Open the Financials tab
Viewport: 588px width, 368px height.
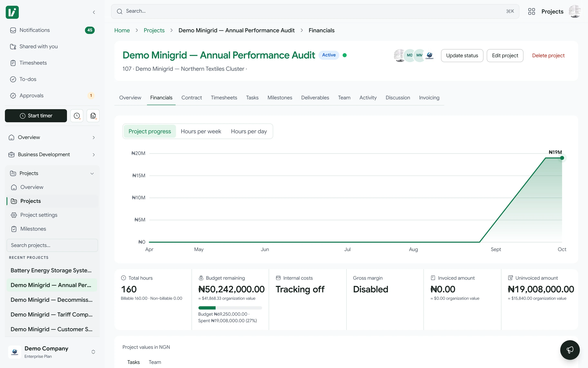161,98
